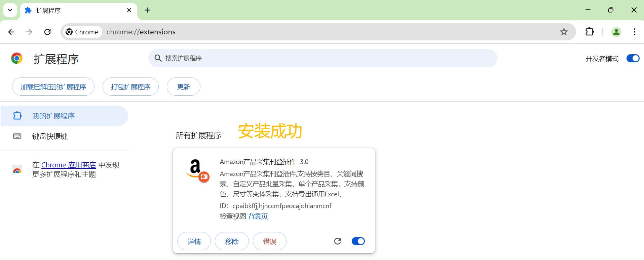644x260 pixels.
Task: Select 键盘快捷键 in sidebar
Action: [x=50, y=136]
